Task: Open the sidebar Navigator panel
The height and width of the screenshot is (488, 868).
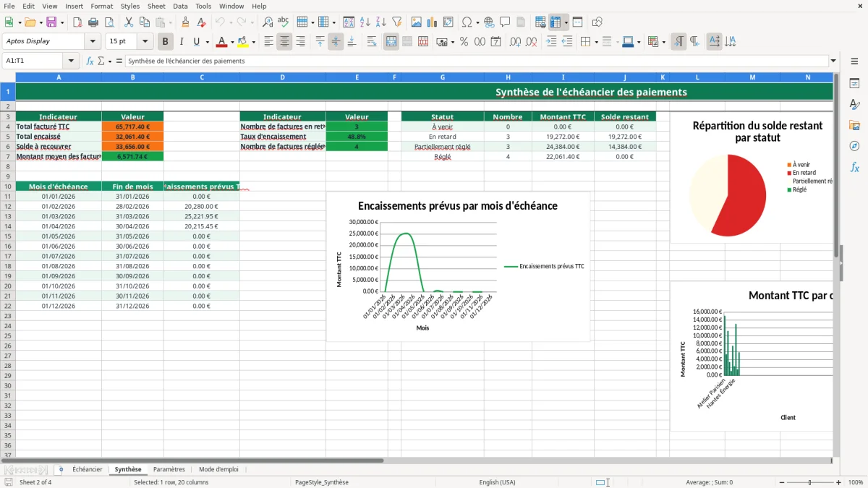Action: (x=854, y=146)
